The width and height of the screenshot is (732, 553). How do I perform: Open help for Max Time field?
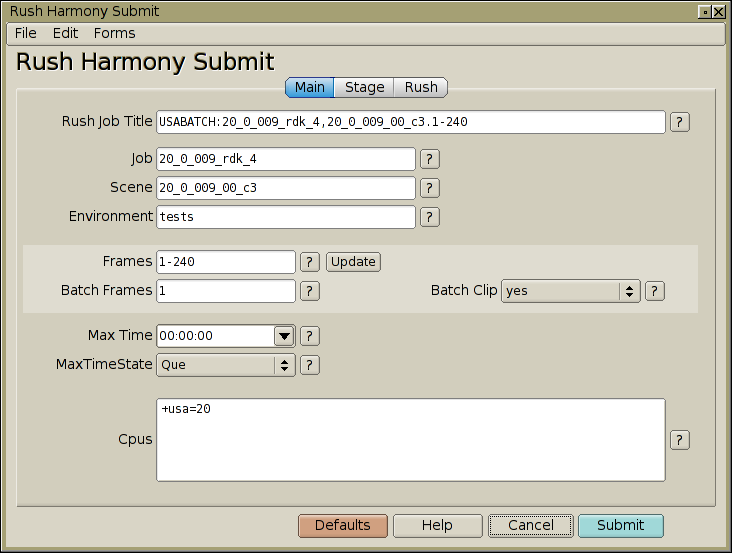(x=310, y=336)
